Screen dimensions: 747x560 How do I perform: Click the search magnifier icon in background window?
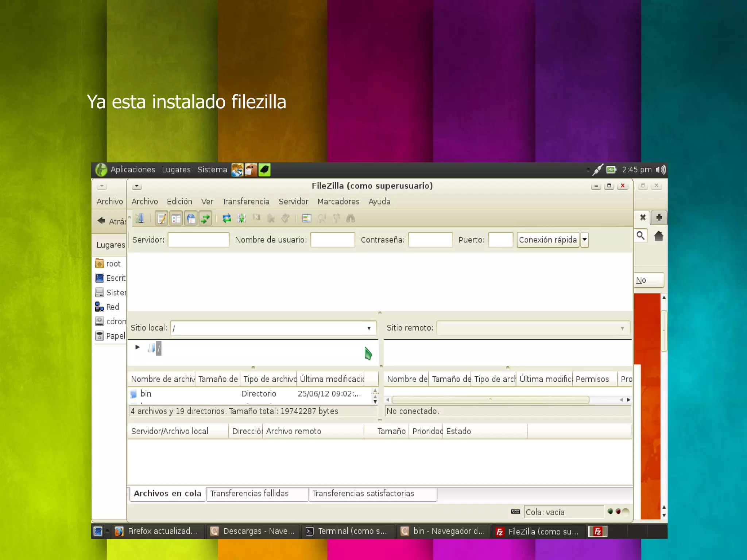tap(640, 236)
